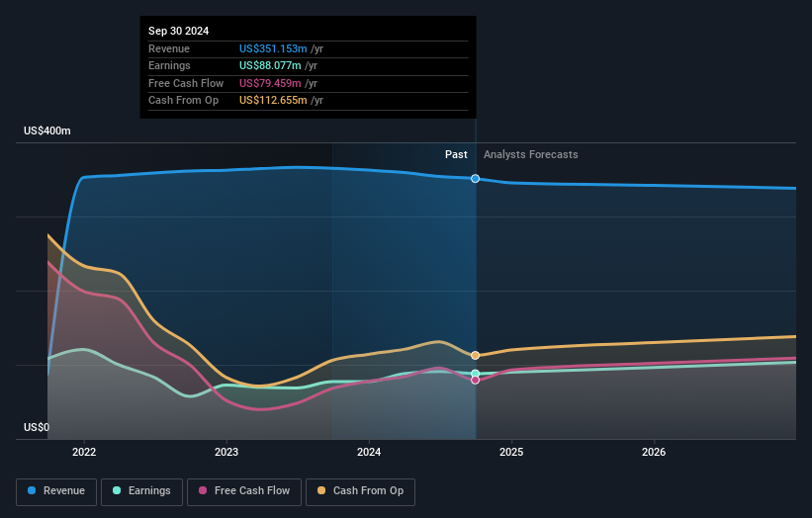
Task: Toggle the Revenue legend button
Action: click(x=56, y=491)
